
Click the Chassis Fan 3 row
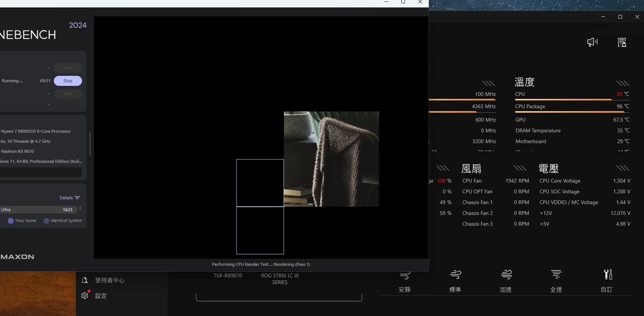(496, 224)
